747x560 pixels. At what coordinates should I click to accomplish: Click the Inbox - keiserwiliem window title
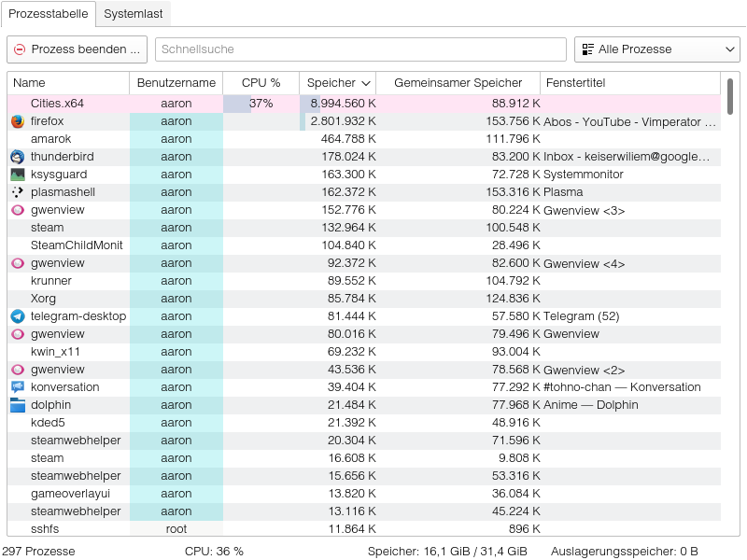coord(627,157)
